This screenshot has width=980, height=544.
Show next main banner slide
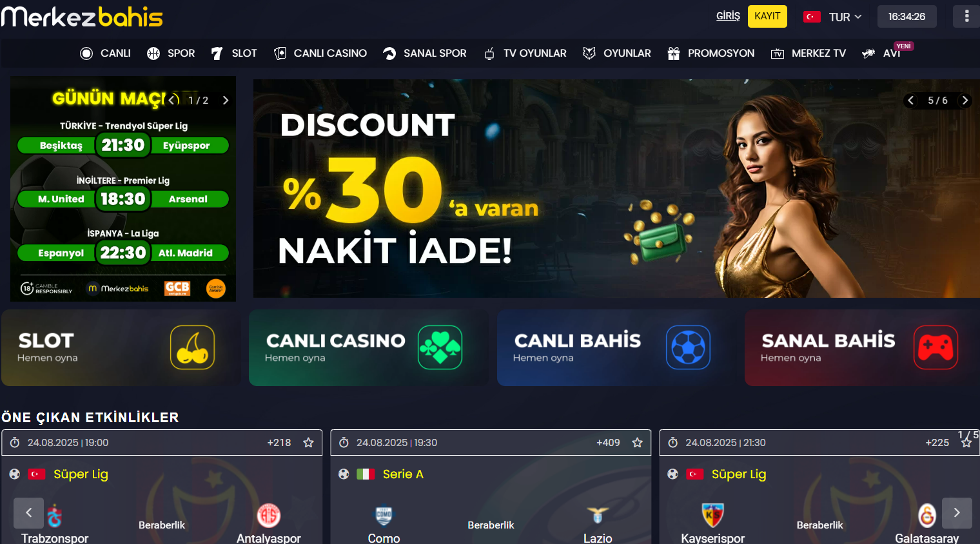pos(965,100)
